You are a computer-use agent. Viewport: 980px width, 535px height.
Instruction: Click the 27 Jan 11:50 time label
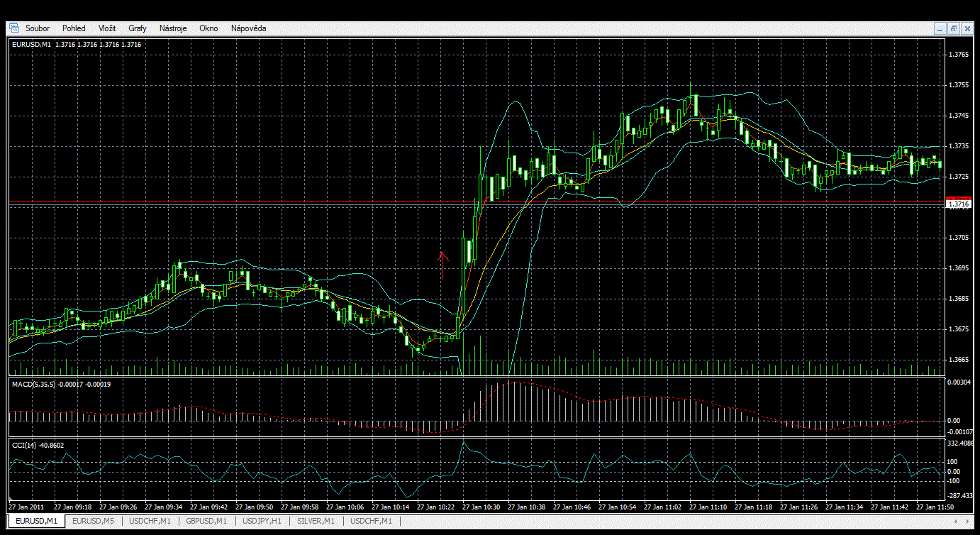[935, 507]
